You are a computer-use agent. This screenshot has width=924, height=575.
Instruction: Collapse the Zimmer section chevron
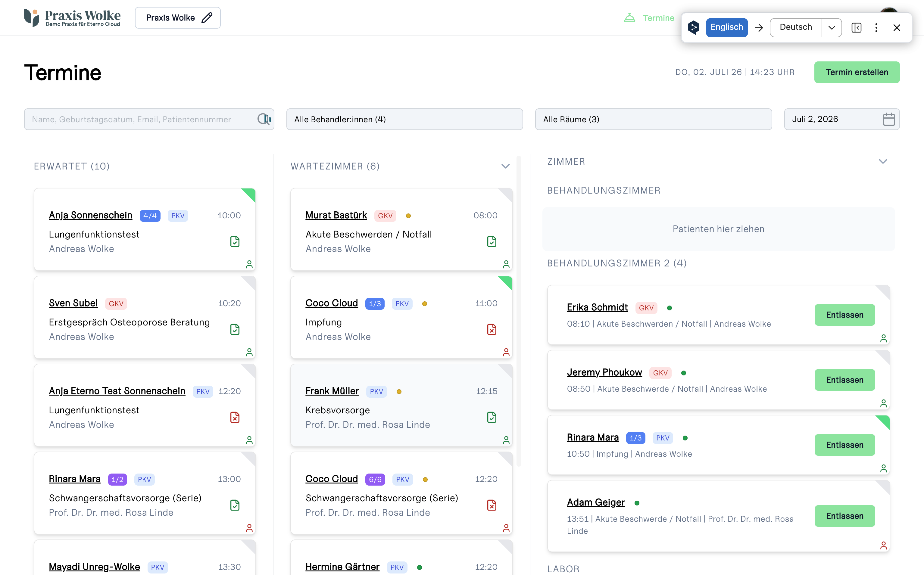(x=883, y=161)
